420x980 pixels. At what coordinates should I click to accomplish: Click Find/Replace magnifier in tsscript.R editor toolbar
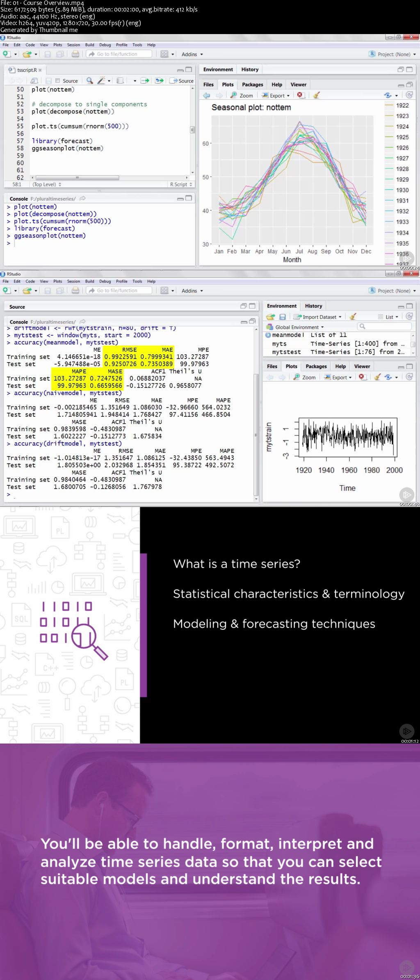89,81
